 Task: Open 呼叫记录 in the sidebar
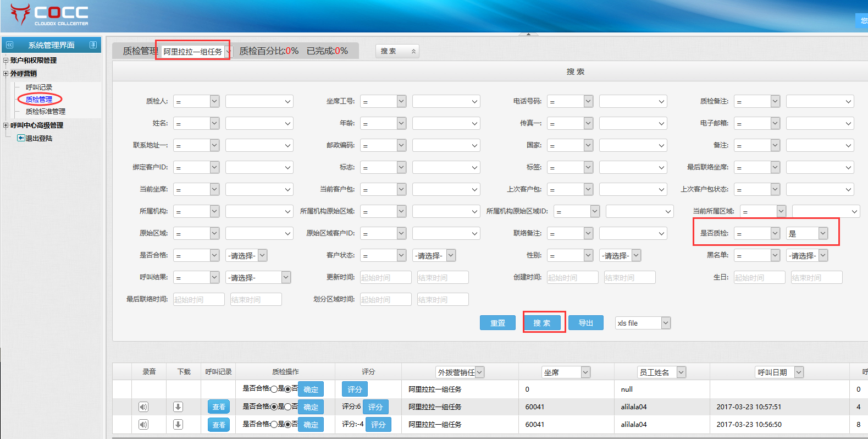(39, 87)
